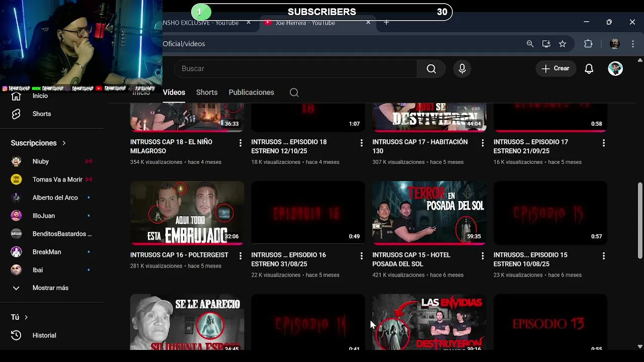Click the "421 K visualizaciones" text
644x362 pixels.
[x=398, y=275]
